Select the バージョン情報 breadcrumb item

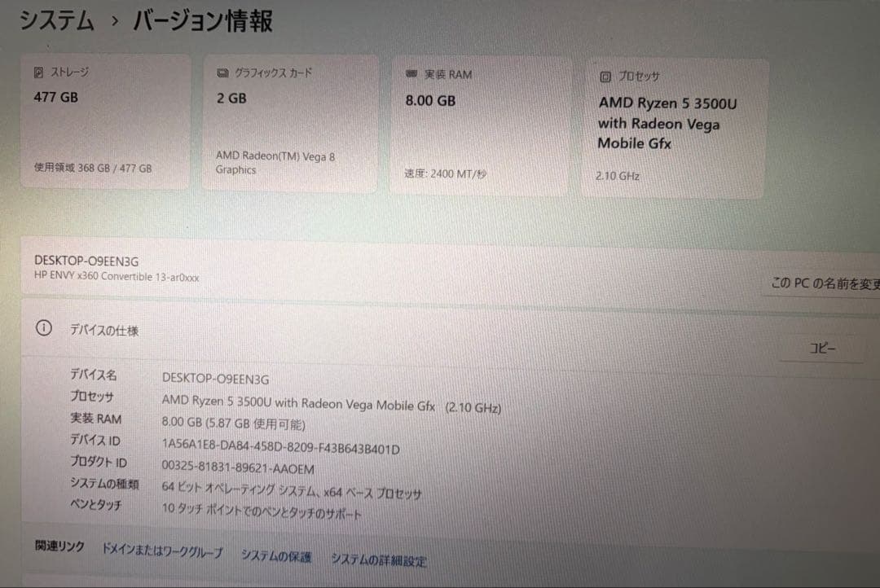202,22
